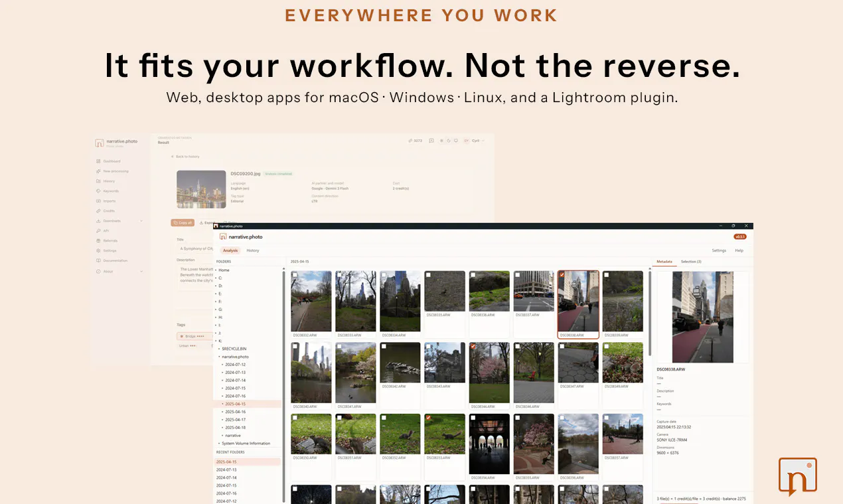Viewport: 843px width, 504px height.
Task: Uncheck the selected DSC08338.ARW checkbox
Action: click(x=562, y=275)
